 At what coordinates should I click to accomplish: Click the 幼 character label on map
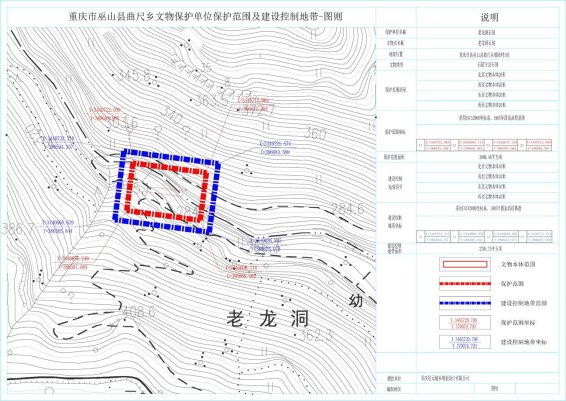[356, 301]
